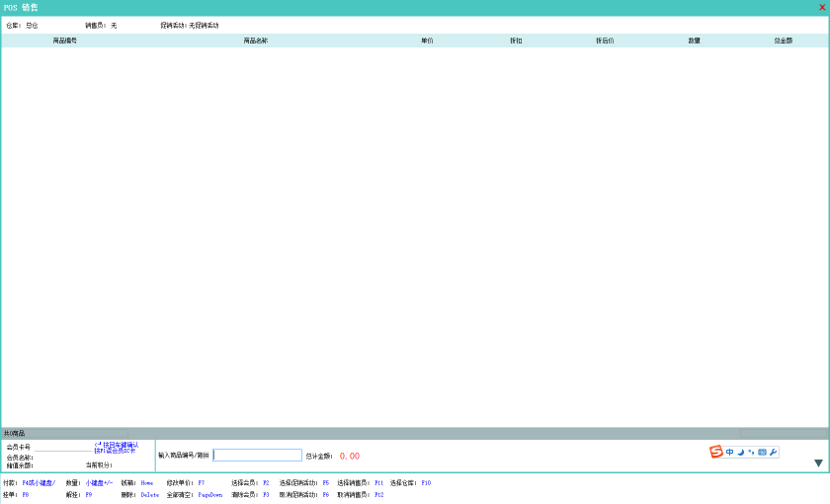830x504 pixels.
Task: Open the IME soft keyboard icon
Action: click(x=762, y=452)
